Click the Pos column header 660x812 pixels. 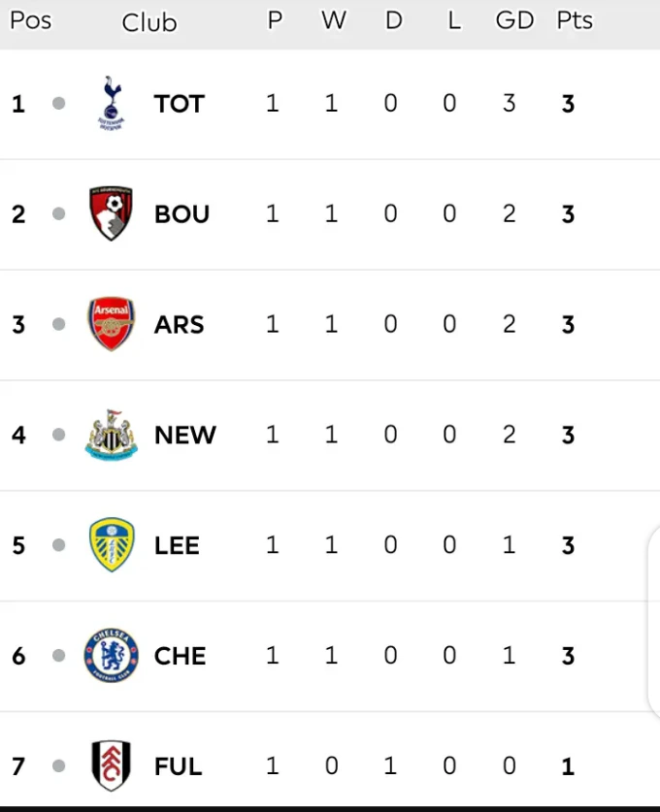(30, 20)
